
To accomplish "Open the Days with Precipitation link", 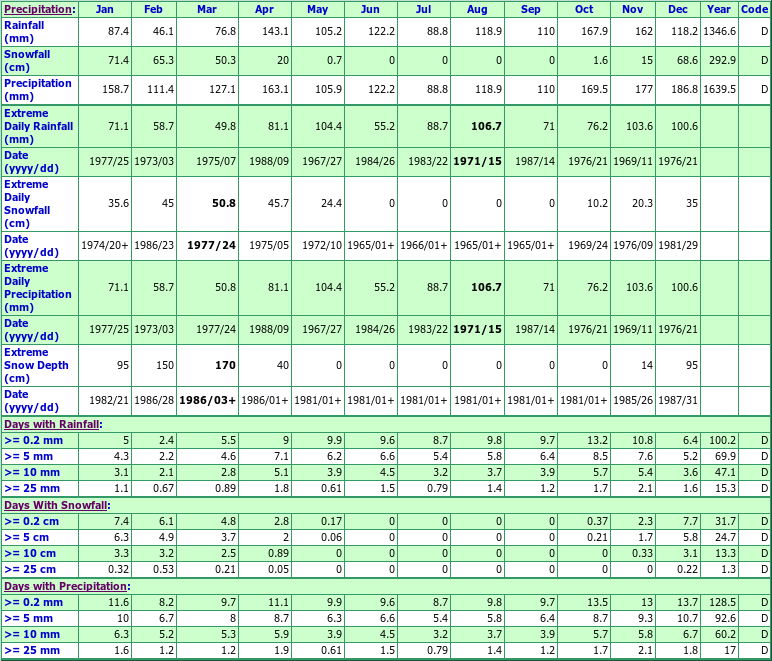I will tap(64, 586).
